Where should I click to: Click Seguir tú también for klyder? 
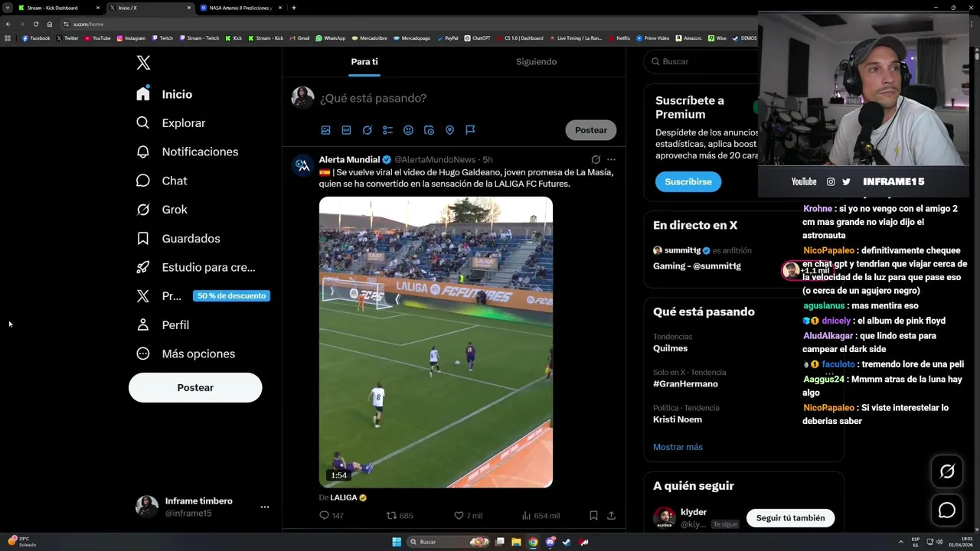(x=790, y=518)
